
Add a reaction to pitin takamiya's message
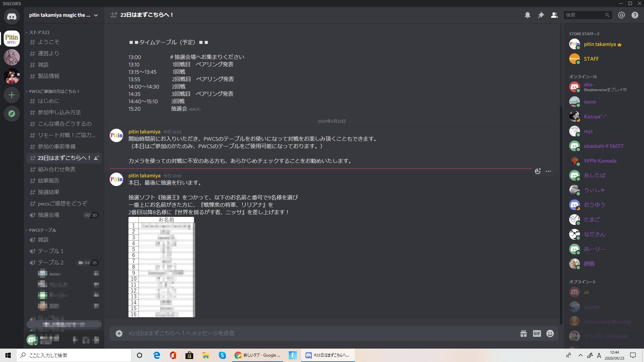tap(538, 171)
